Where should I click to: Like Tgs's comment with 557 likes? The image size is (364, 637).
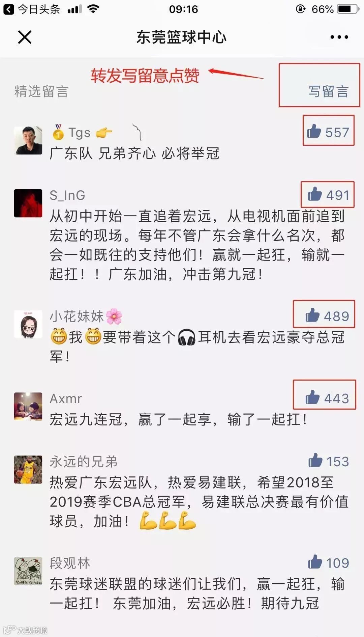[x=328, y=132]
